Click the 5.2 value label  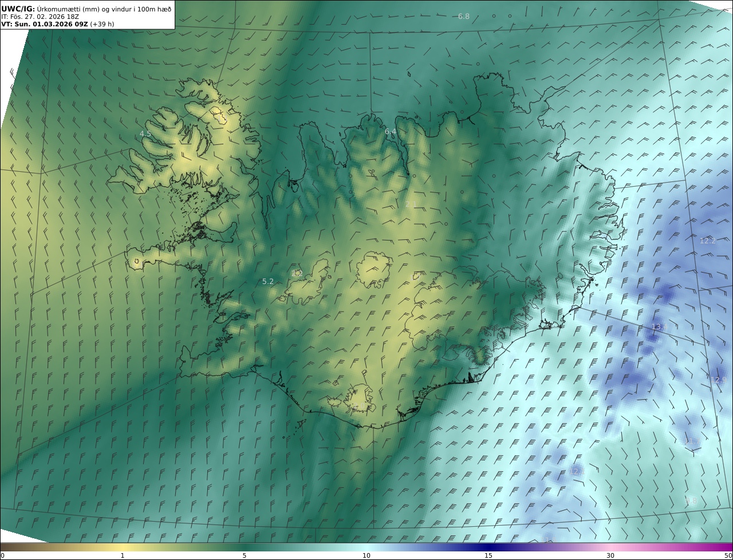tap(268, 281)
